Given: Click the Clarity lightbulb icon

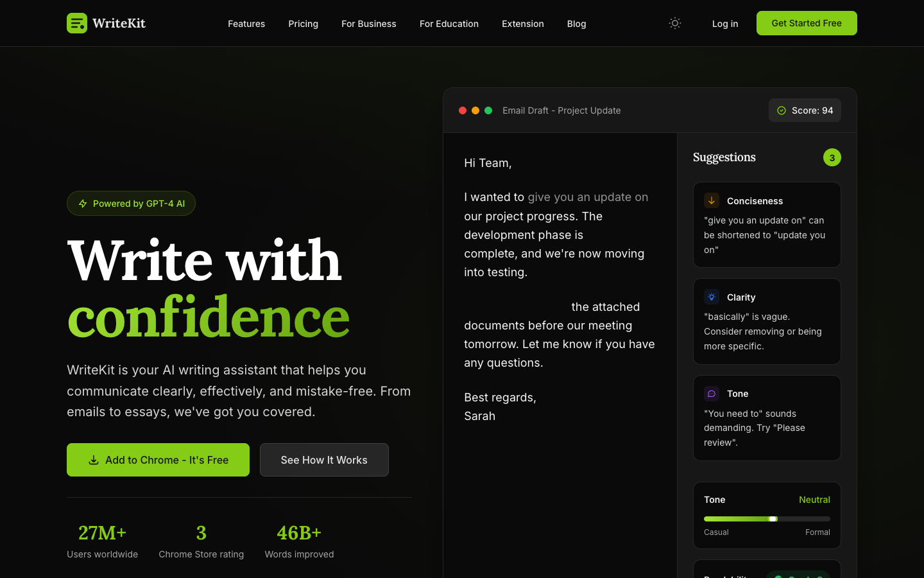Looking at the screenshot, I should pyautogui.click(x=712, y=297).
